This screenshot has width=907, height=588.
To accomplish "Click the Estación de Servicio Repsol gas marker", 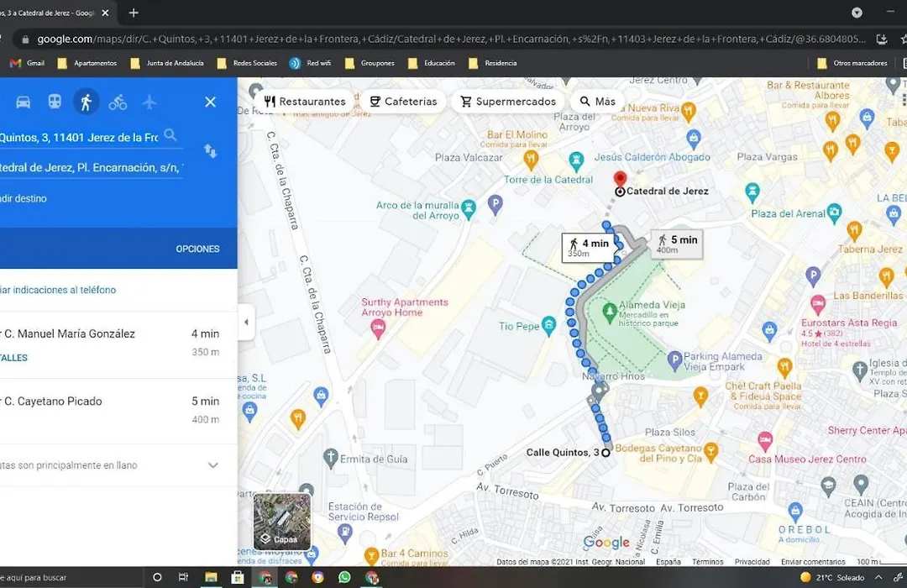I will [x=345, y=532].
